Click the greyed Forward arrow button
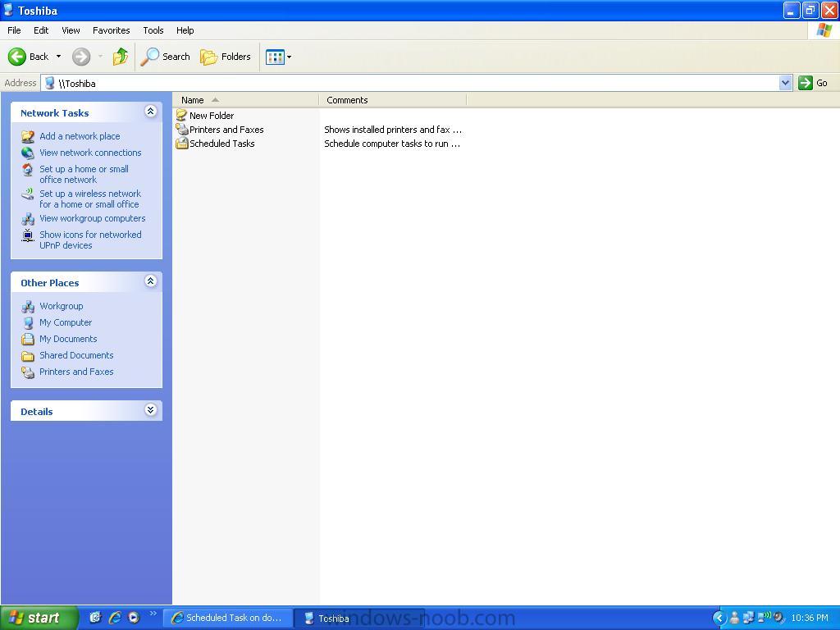 81,57
